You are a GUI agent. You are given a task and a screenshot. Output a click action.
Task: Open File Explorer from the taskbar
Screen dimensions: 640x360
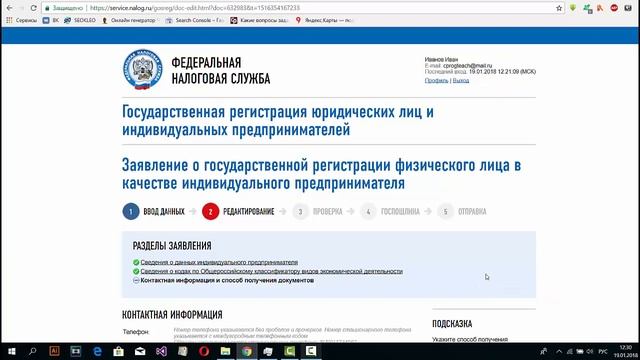point(225,351)
